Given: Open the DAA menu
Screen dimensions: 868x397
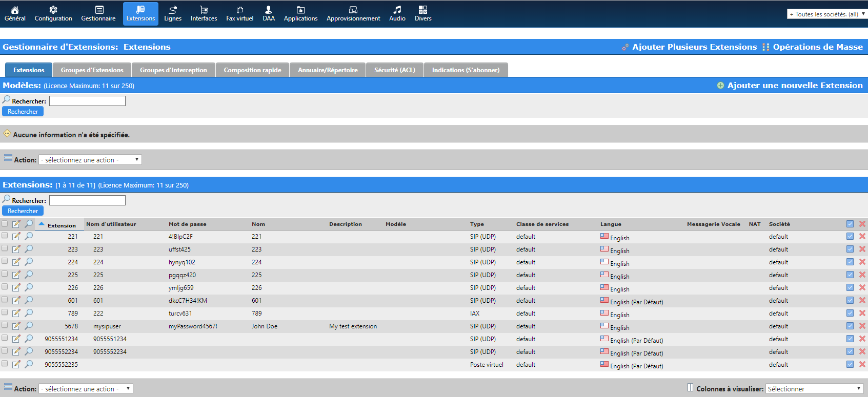Looking at the screenshot, I should pos(269,14).
